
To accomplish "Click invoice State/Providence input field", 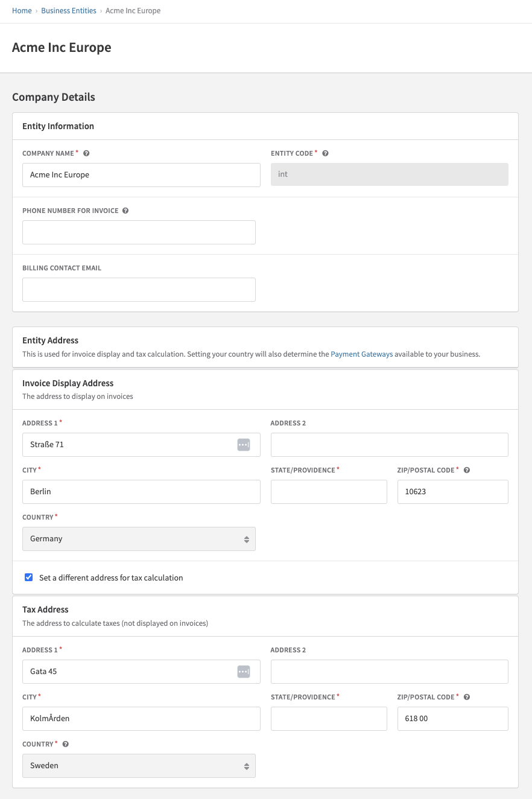I will 329,492.
